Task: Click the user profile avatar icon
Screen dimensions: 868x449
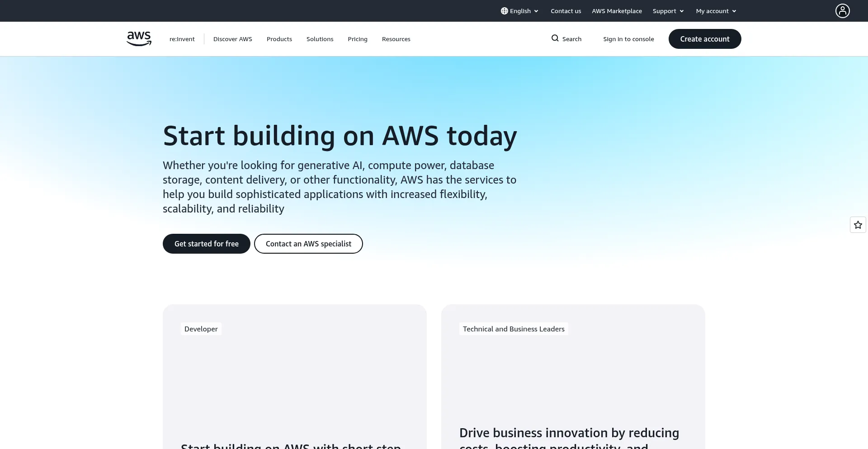Action: coord(842,11)
